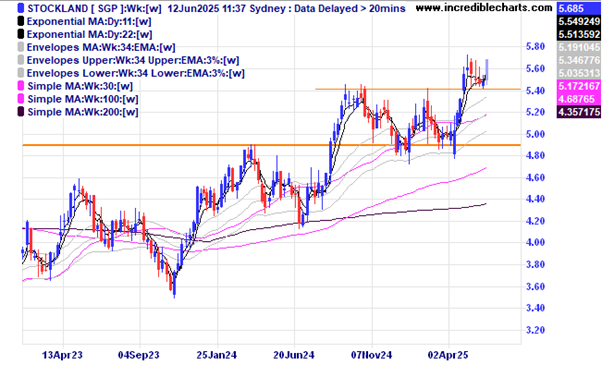Click the 04Sep23 date axis label
Screen dimensions: 602x365
click(139, 355)
